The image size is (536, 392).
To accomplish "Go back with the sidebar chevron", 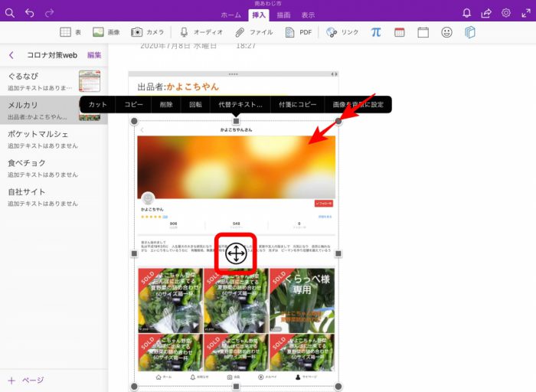I will 11,55.
